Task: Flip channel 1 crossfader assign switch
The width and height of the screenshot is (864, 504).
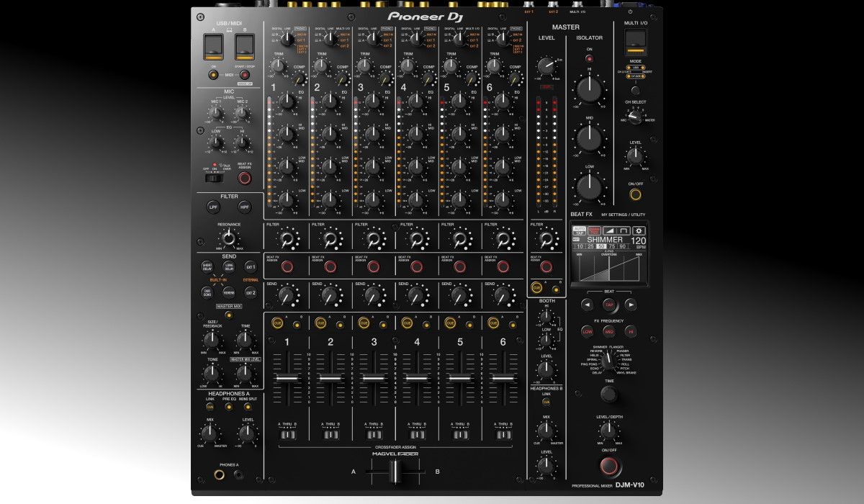Action: coord(287,435)
